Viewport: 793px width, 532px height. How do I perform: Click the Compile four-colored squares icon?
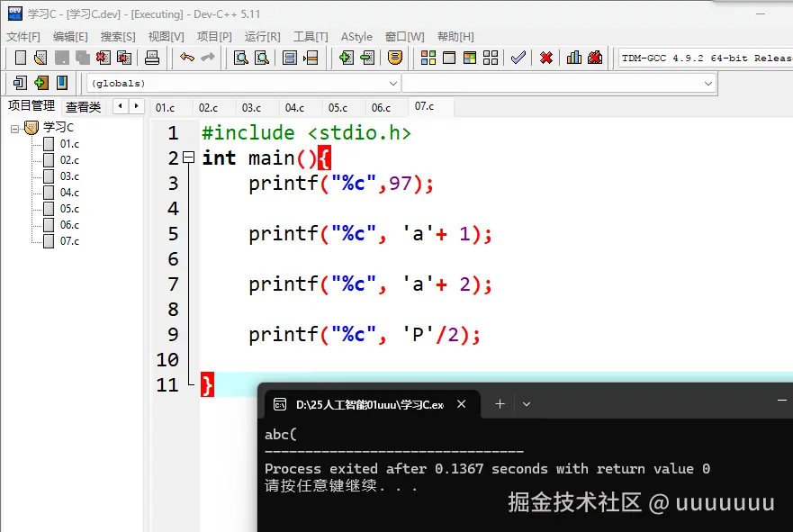click(428, 58)
